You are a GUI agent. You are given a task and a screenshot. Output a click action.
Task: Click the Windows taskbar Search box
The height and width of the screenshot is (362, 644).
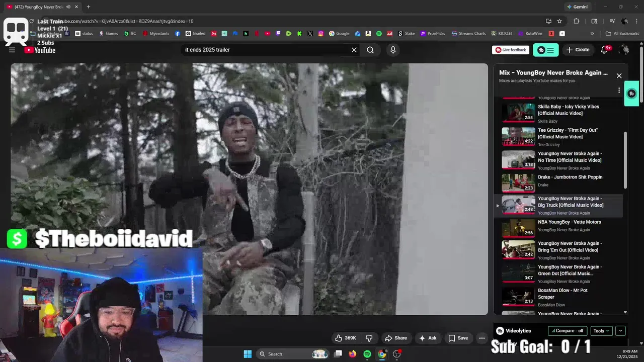point(293,354)
